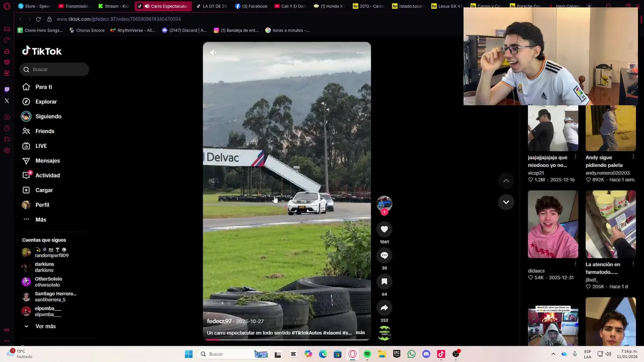644x362 pixels.
Task: Click the fedecr.97 username on video
Action: (219, 321)
